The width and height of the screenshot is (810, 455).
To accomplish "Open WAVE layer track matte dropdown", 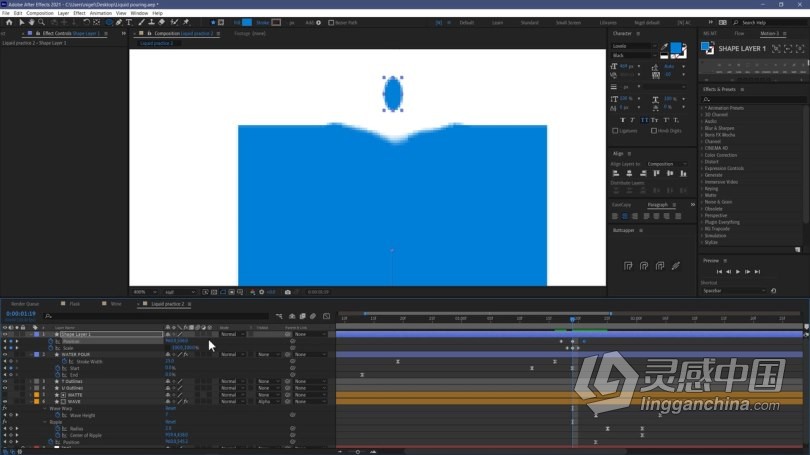I will 267,401.
